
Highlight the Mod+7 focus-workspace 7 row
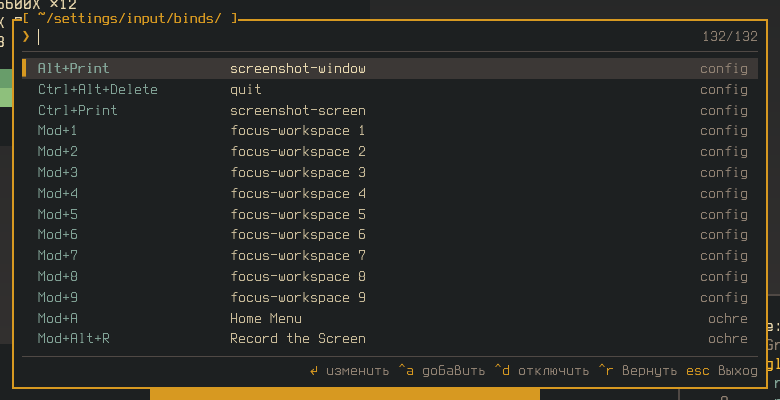[390, 256]
